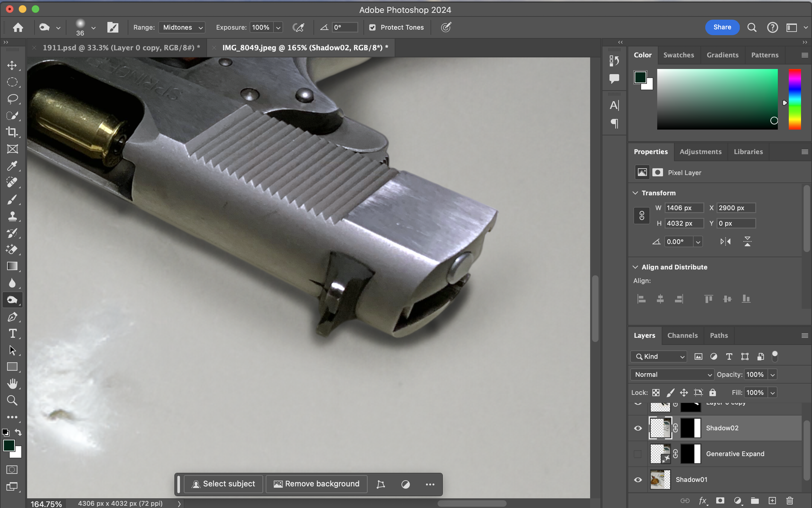
Task: Select the Gradient tool
Action: click(12, 267)
